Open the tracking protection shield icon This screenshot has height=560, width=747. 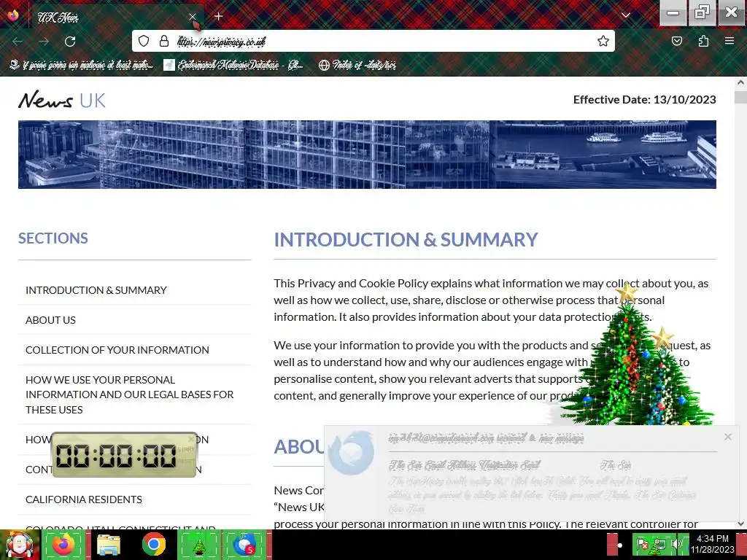point(144,41)
